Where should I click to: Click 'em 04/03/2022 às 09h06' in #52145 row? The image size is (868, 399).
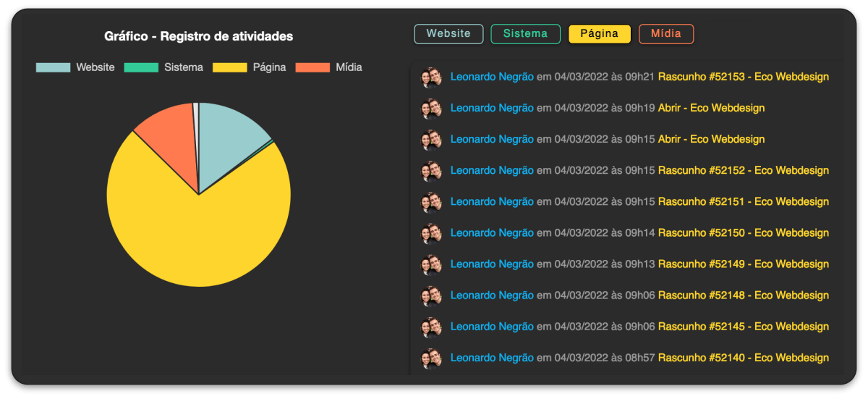596,327
